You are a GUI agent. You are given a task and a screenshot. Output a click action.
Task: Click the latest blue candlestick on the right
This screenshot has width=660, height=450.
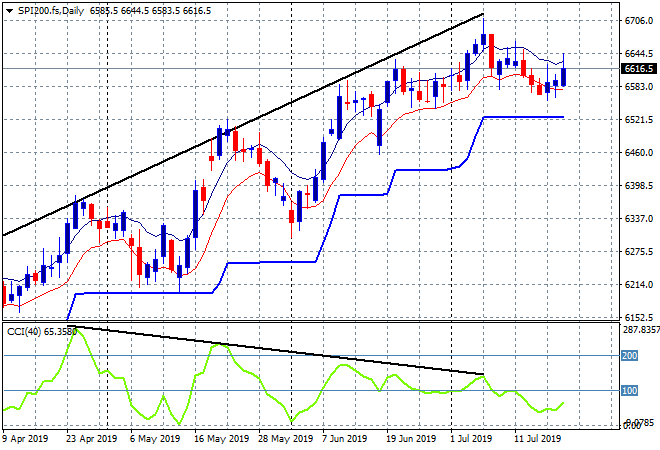point(564,77)
